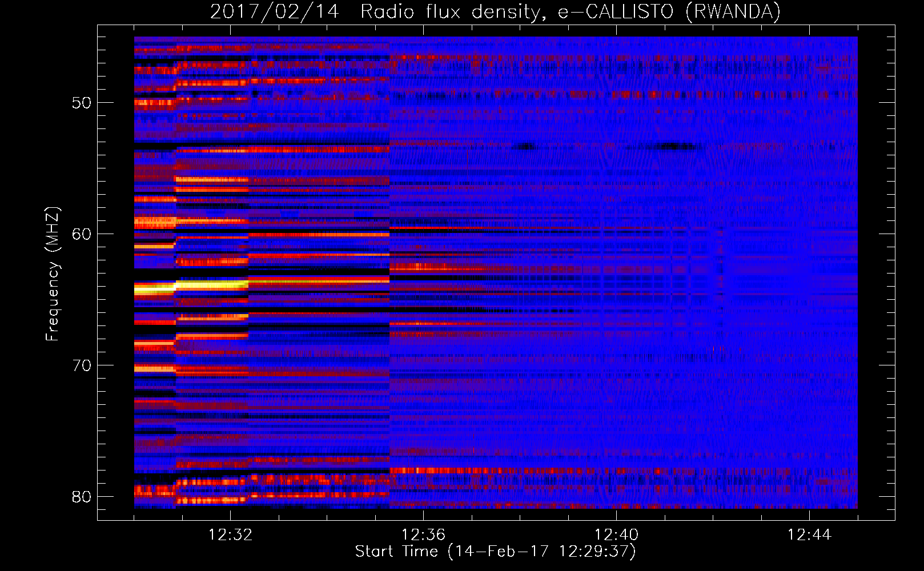This screenshot has height=571, width=924.
Task: Click the 12:32 time tick label
Action: [x=230, y=535]
